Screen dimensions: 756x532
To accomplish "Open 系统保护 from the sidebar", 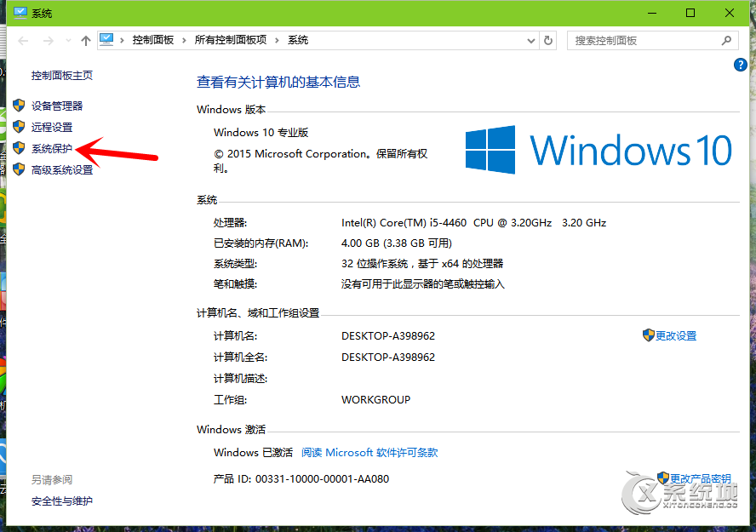I will pyautogui.click(x=52, y=148).
